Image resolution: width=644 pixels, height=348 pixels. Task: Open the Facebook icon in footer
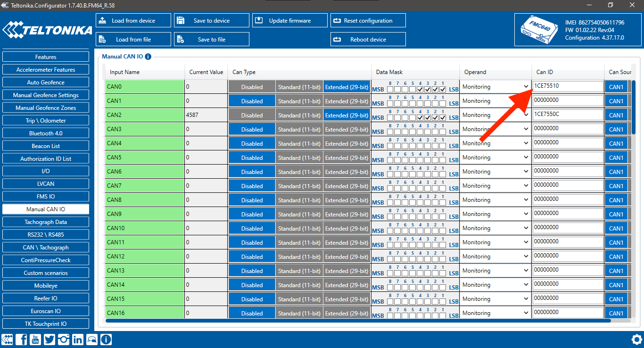(x=21, y=339)
